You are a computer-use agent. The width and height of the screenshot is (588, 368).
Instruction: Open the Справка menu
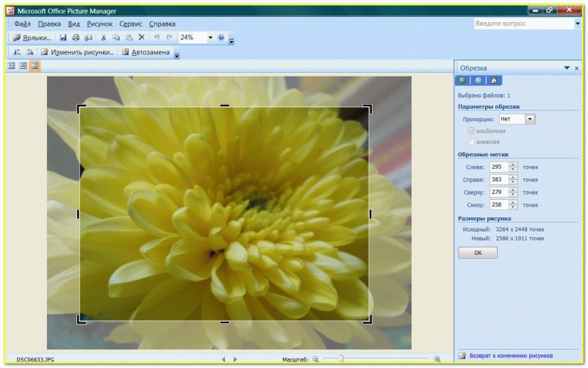(162, 24)
